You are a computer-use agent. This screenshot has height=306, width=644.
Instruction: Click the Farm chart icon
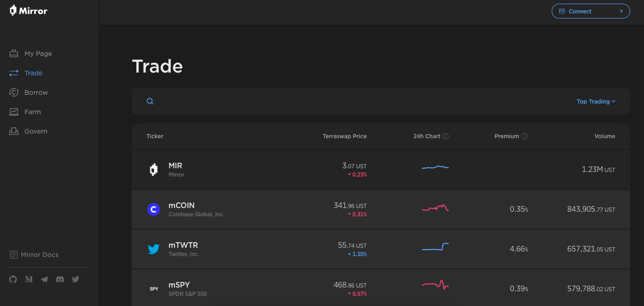coord(14,112)
